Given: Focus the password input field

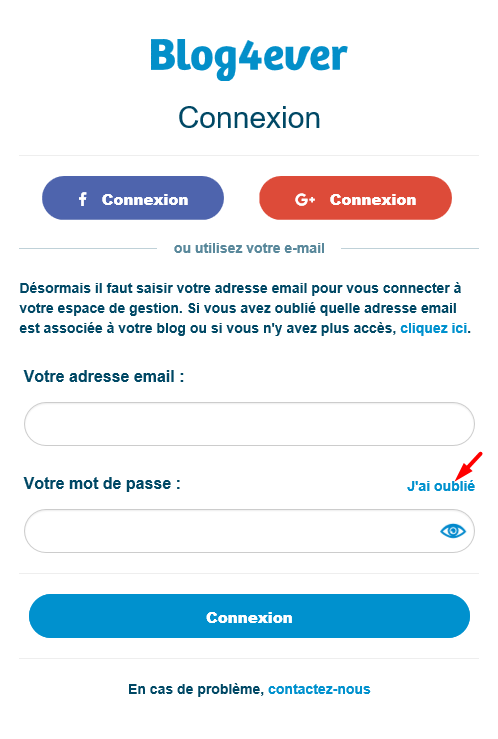Looking at the screenshot, I should tap(249, 531).
